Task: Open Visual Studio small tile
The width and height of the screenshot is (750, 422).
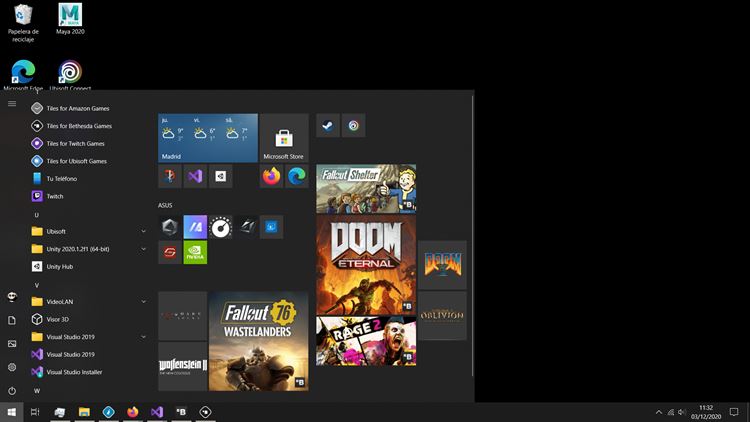Action: coord(195,176)
